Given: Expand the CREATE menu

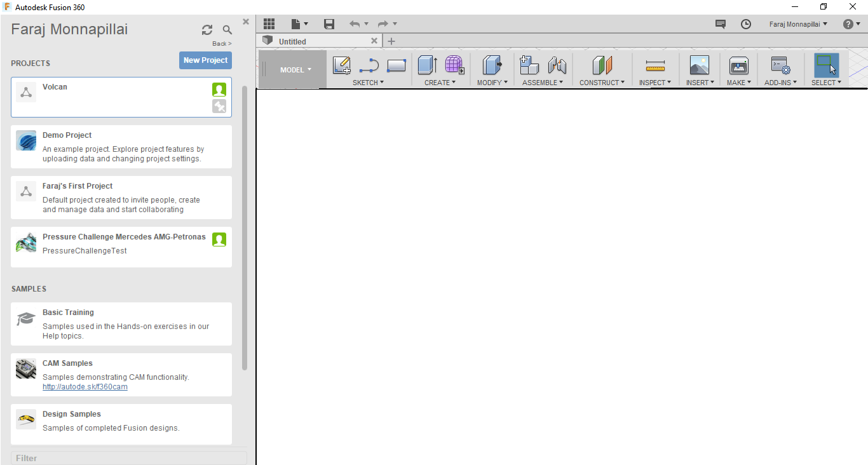Looking at the screenshot, I should tap(440, 83).
